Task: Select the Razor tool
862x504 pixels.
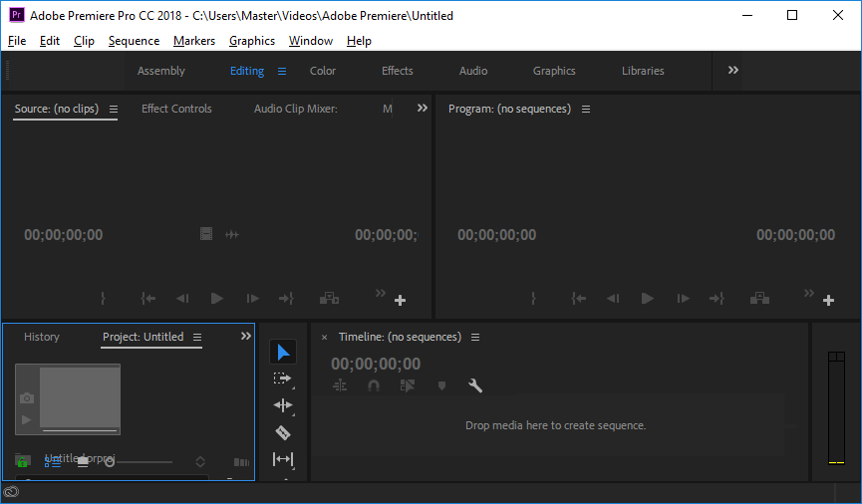Action: point(283,432)
